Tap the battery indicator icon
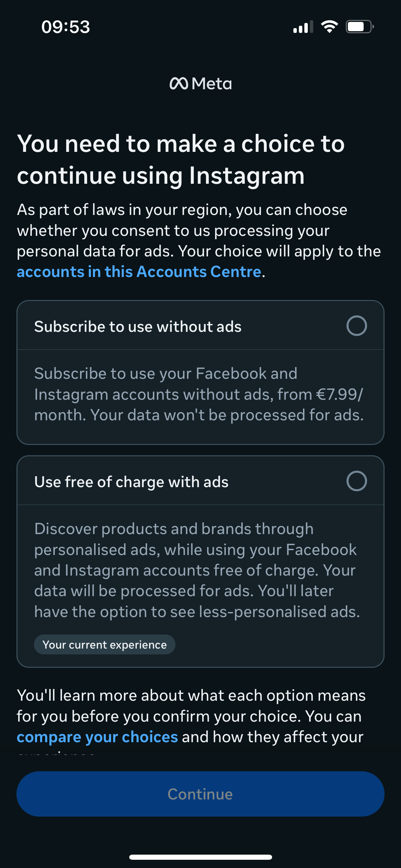This screenshot has width=401, height=868. (x=360, y=27)
